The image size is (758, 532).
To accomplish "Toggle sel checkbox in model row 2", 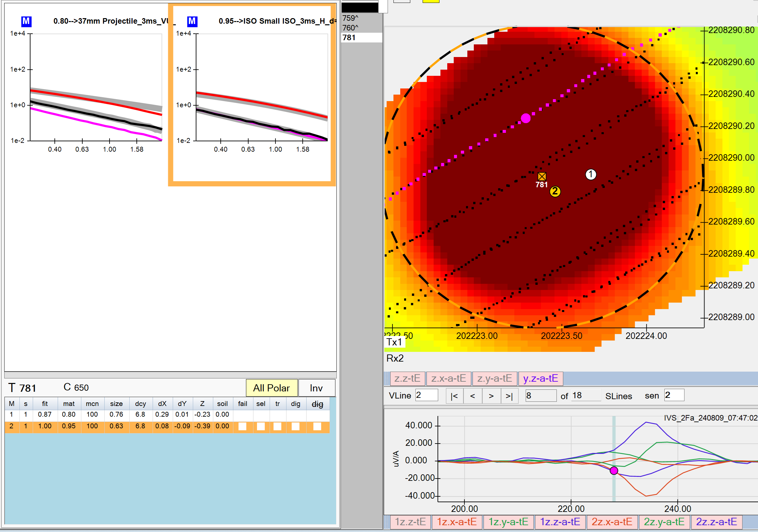I will point(261,426).
